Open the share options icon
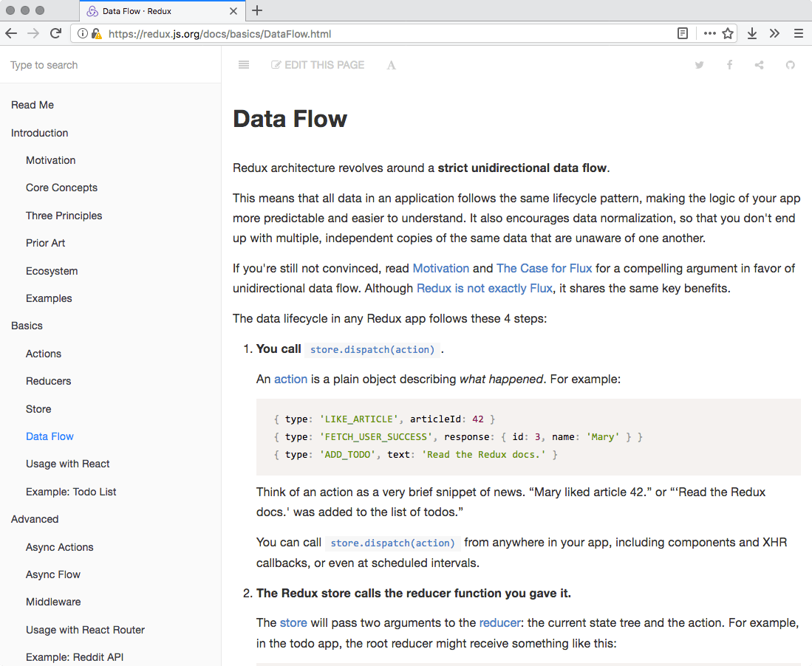Screen dimensions: 812x666 760,65
